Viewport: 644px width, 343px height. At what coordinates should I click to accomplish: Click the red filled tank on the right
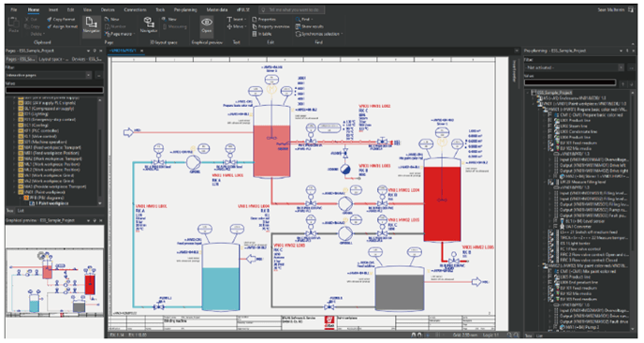442,200
